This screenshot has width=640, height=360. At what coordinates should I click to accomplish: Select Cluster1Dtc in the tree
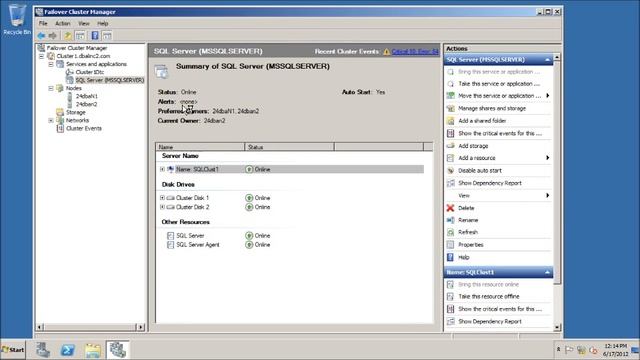tap(89, 72)
